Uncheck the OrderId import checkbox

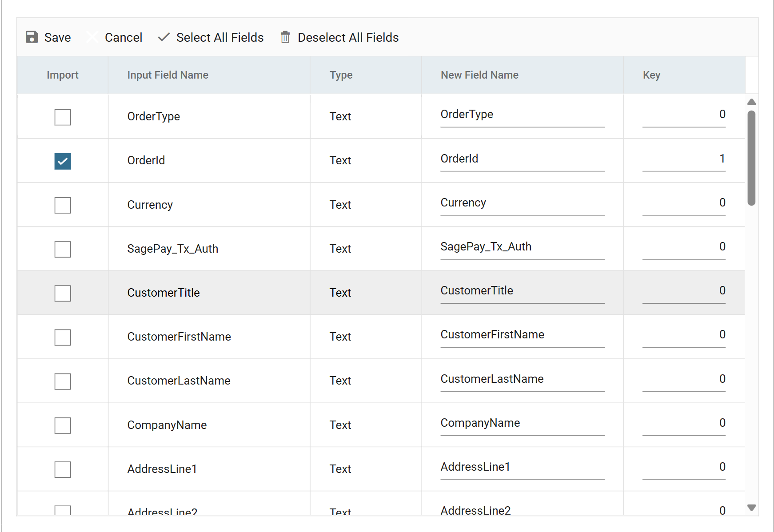(63, 161)
